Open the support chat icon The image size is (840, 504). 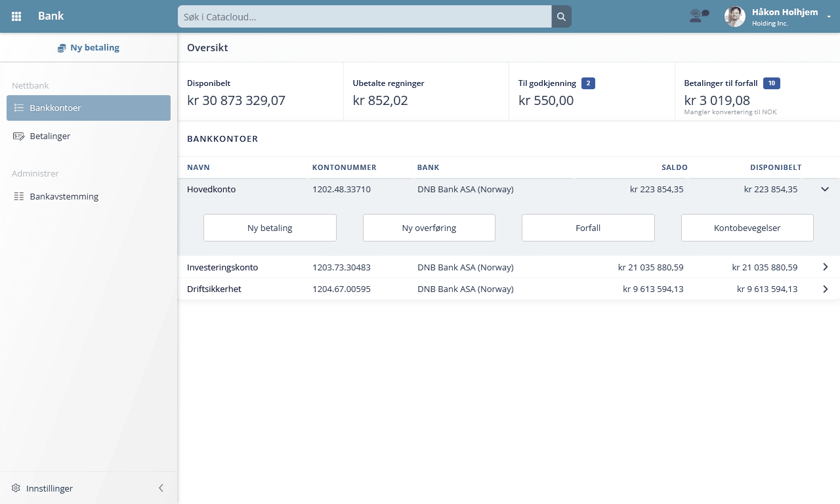point(699,16)
